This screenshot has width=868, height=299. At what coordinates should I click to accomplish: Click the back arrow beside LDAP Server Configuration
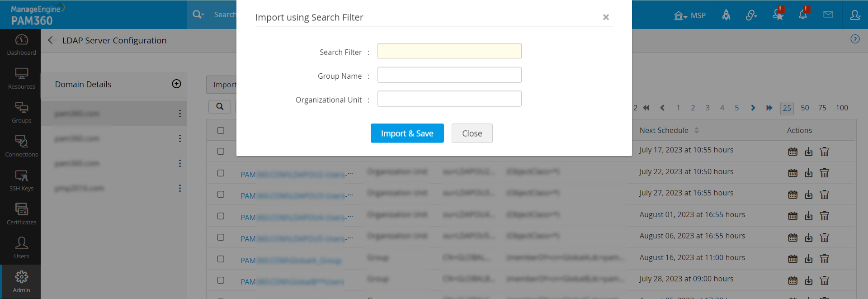tap(52, 40)
